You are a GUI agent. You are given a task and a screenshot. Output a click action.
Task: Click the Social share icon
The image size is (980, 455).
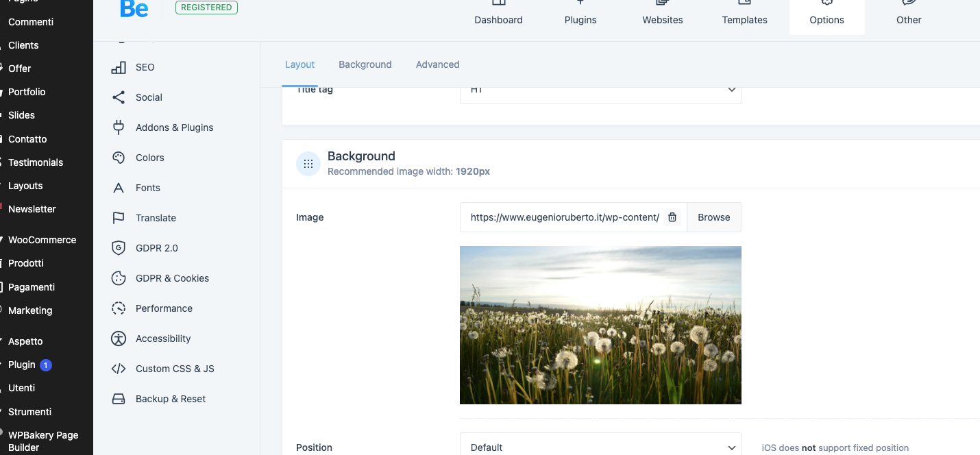[x=119, y=97]
